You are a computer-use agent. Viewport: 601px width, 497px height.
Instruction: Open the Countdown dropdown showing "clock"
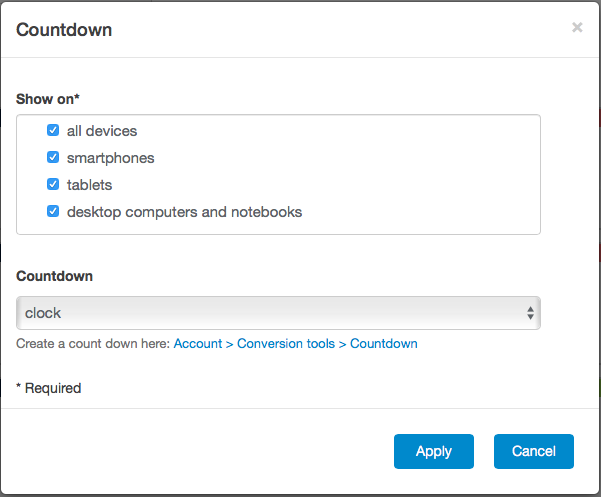(278, 313)
